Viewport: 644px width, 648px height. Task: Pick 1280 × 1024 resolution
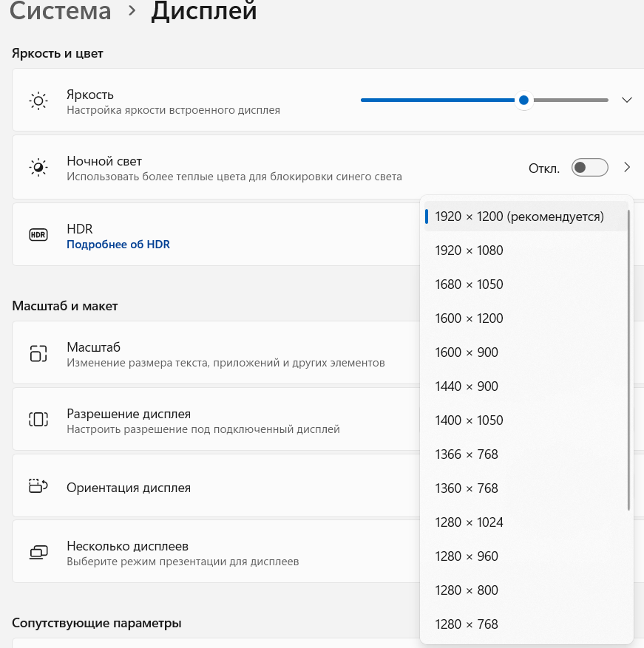coord(469,522)
